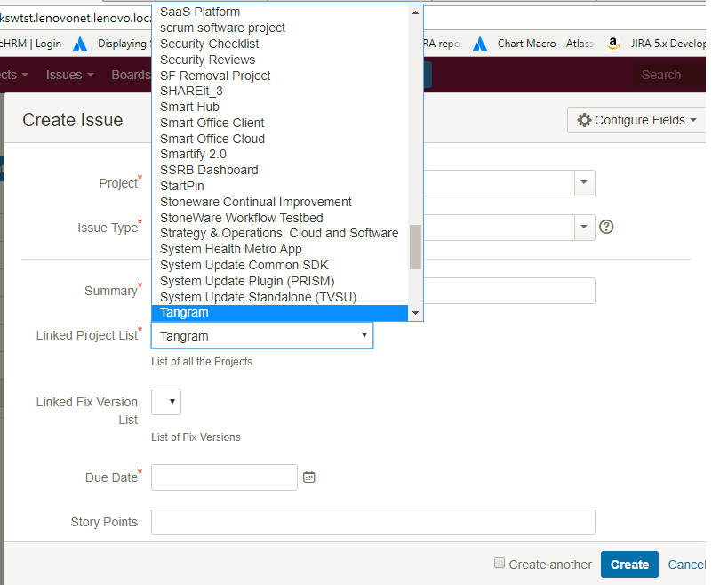Focus the Summary input field

point(509,291)
